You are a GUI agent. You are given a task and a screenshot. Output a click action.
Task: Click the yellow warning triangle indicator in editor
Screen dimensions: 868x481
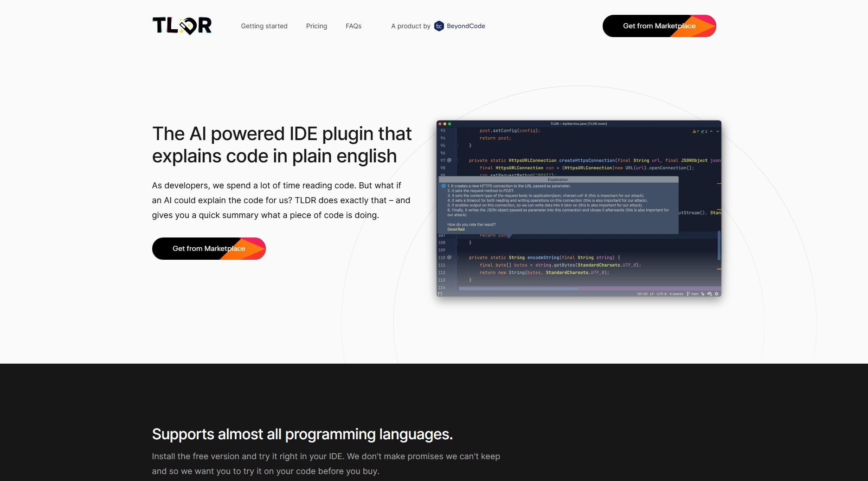pos(694,132)
